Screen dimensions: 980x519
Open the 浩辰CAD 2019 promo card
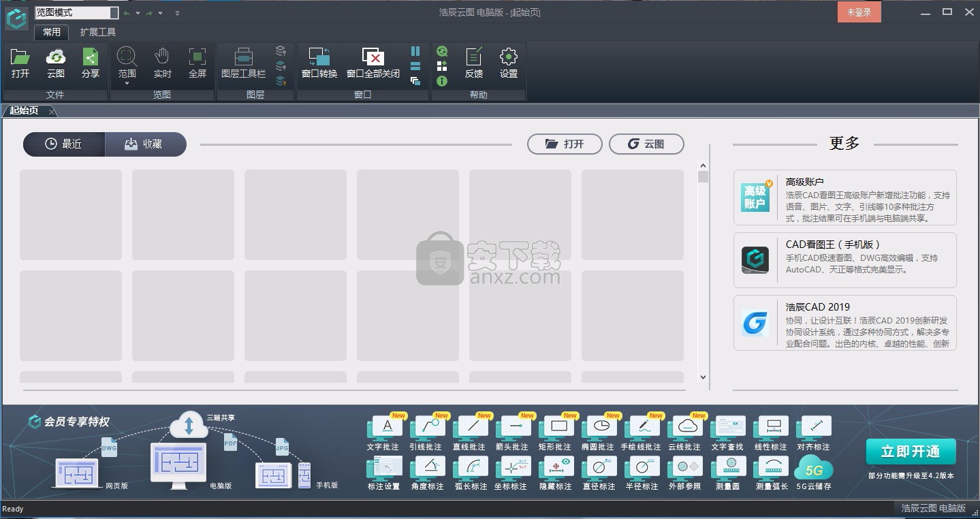(x=844, y=323)
